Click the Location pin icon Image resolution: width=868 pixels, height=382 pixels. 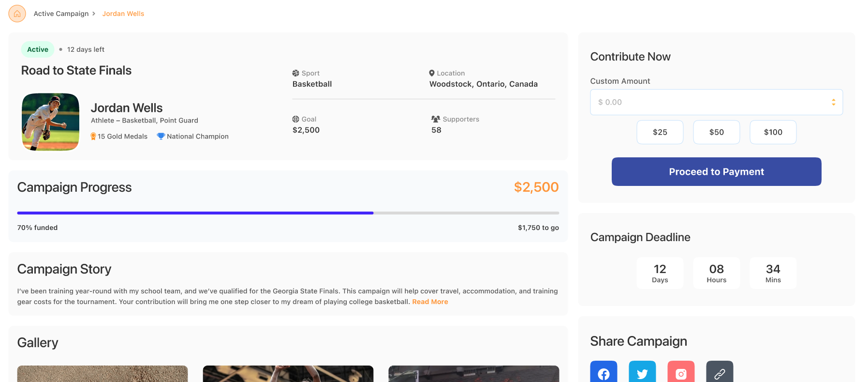432,73
